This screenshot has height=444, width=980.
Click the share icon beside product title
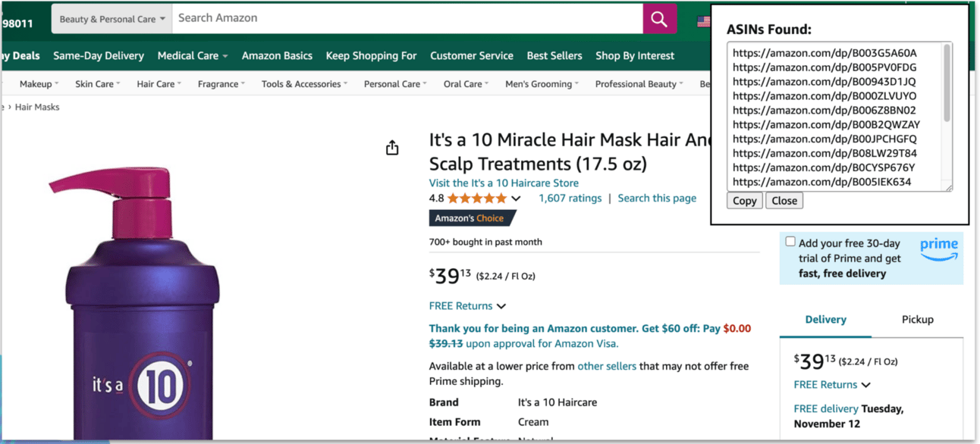point(392,148)
